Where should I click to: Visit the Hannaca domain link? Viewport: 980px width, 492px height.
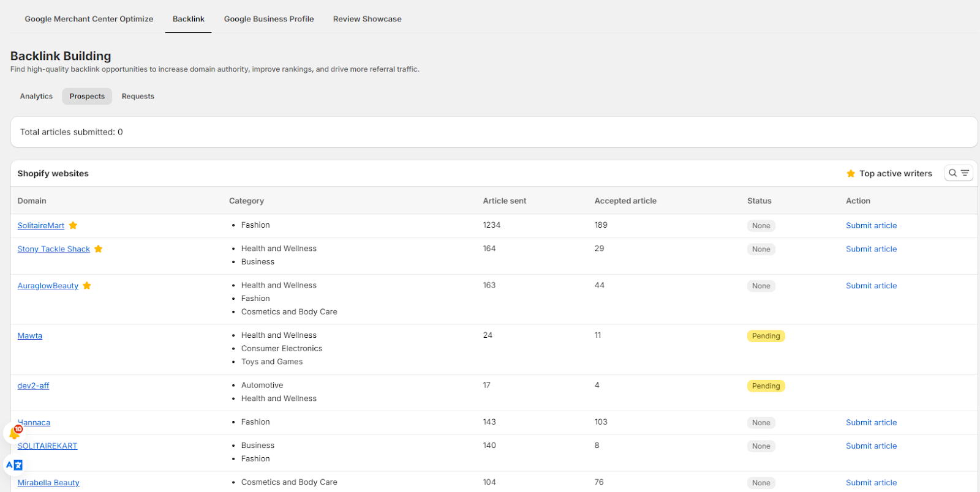click(x=34, y=422)
